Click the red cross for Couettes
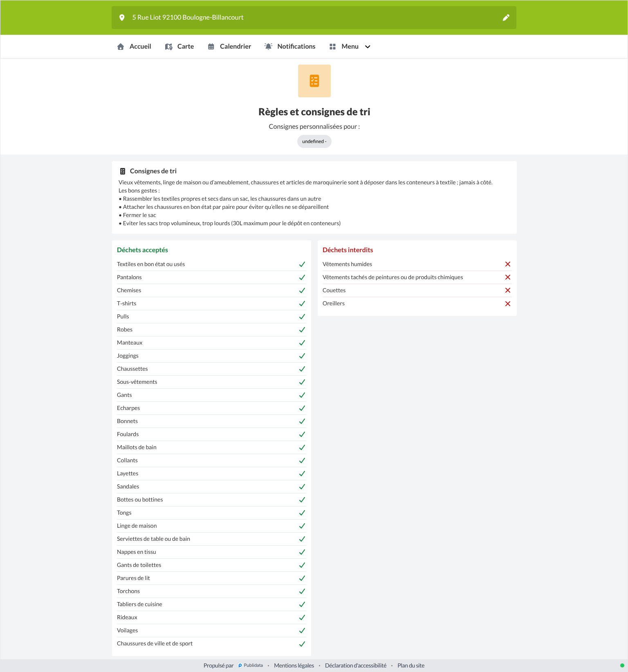 point(508,290)
